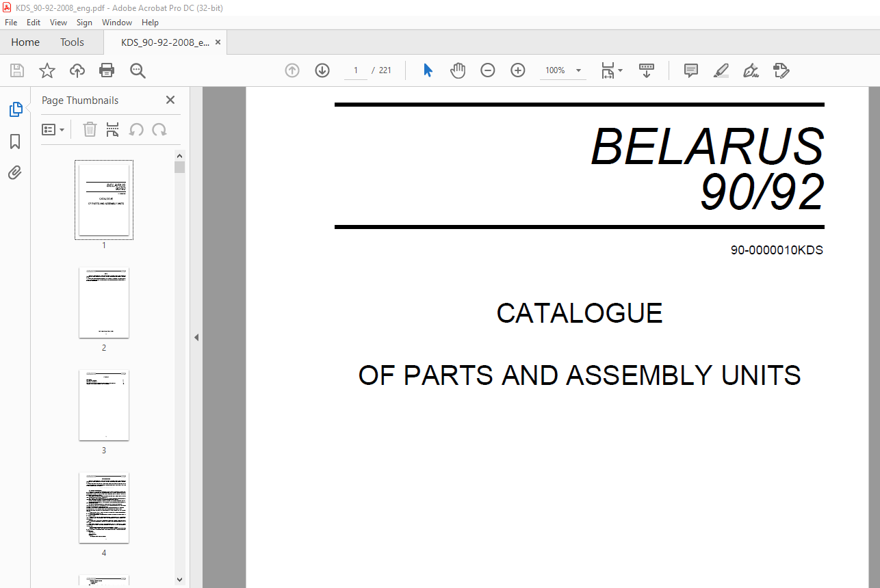880x588 pixels.
Task: Select the page 1 thumbnail
Action: coord(104,200)
